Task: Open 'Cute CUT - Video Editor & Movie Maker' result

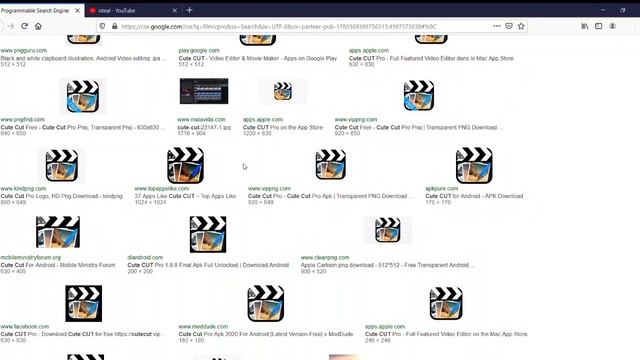Action: (258, 58)
